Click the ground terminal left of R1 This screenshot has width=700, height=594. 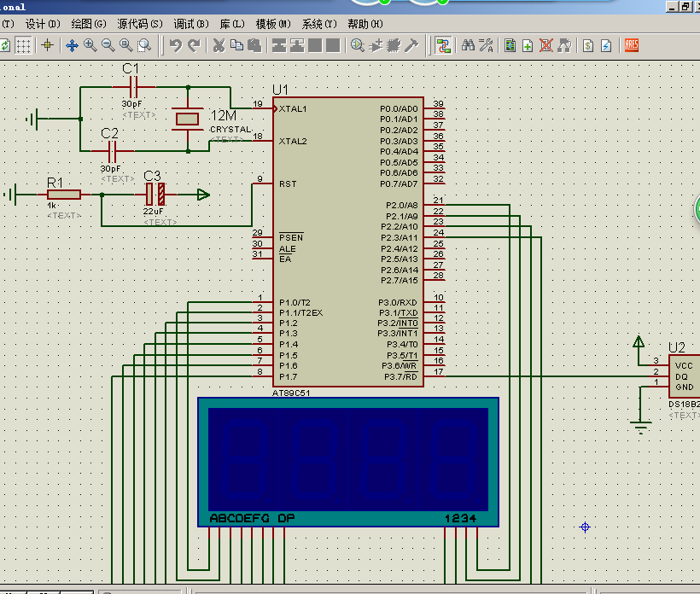click(x=11, y=194)
